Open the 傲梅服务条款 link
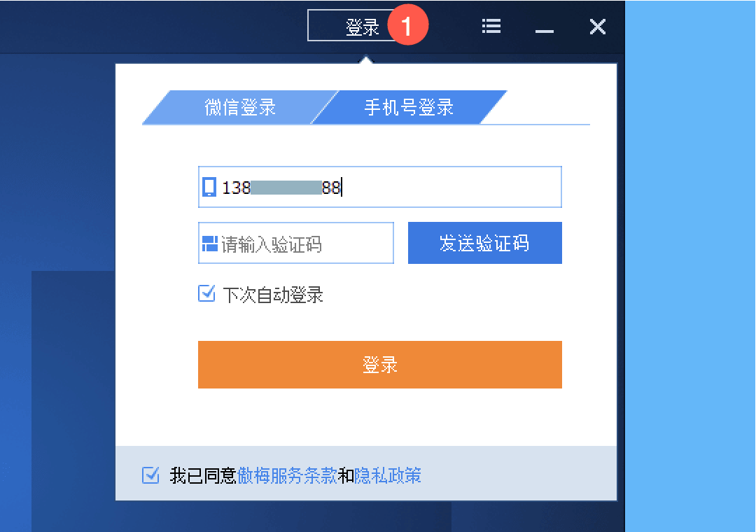This screenshot has width=756, height=532. (x=288, y=475)
